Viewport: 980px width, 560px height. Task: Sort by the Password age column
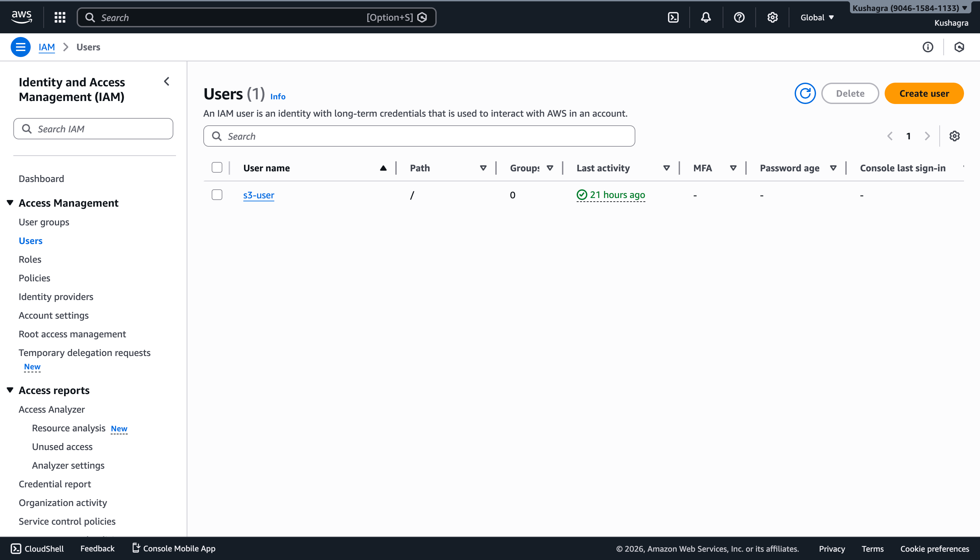pyautogui.click(x=833, y=168)
